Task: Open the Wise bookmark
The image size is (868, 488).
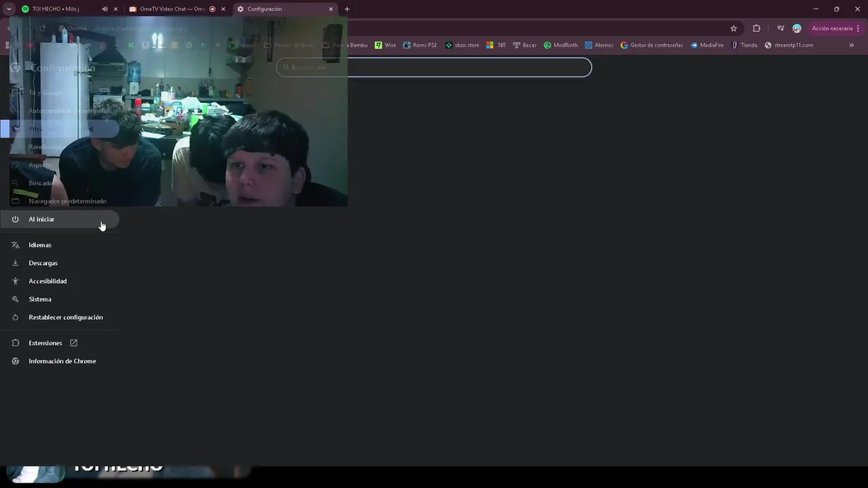Action: (386, 45)
